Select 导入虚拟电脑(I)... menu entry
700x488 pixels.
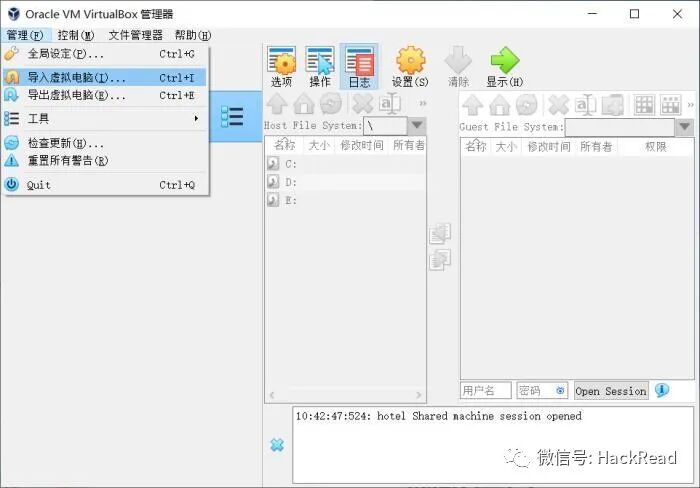104,77
